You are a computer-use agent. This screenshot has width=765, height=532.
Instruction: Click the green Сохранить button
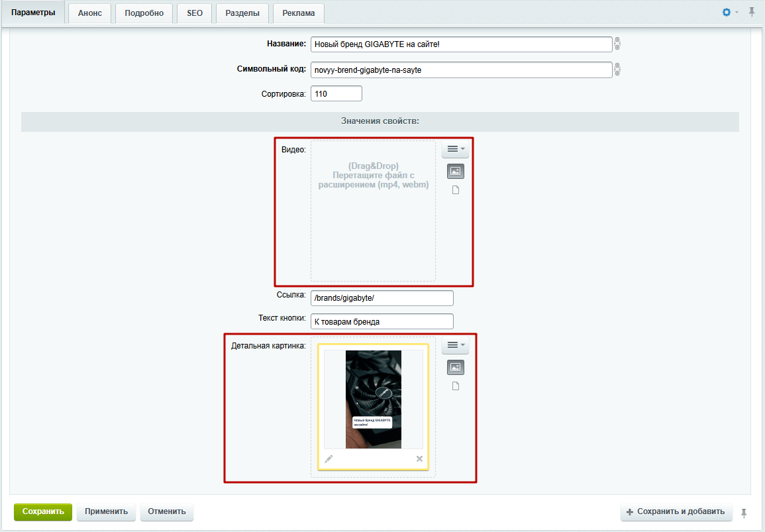[43, 511]
